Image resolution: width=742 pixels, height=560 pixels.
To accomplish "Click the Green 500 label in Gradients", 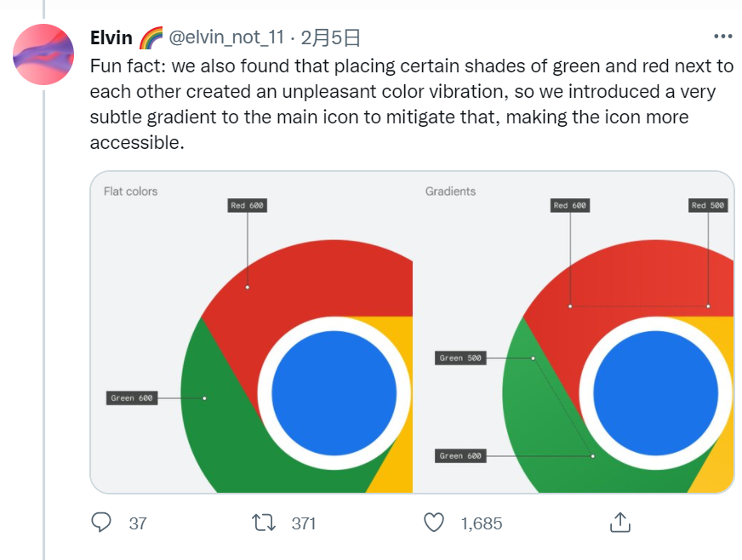I will pyautogui.click(x=460, y=357).
